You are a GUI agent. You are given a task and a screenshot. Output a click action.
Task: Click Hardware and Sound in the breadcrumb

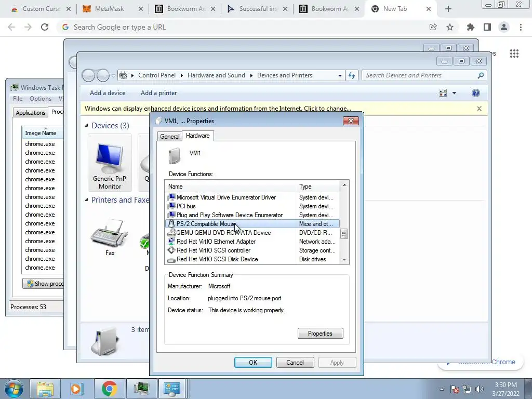tap(216, 75)
